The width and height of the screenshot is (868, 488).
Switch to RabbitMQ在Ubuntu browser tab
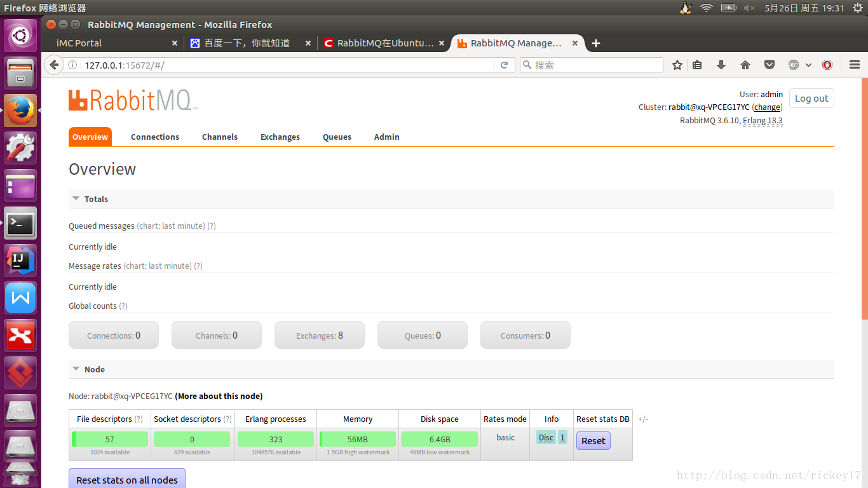385,43
